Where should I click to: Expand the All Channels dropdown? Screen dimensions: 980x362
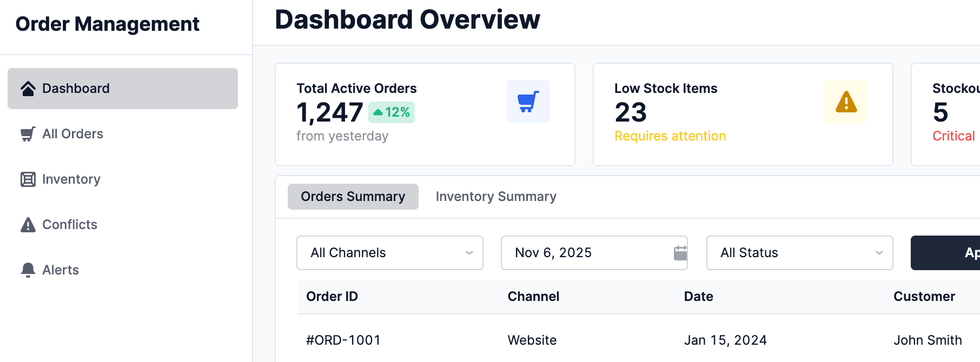coord(389,253)
